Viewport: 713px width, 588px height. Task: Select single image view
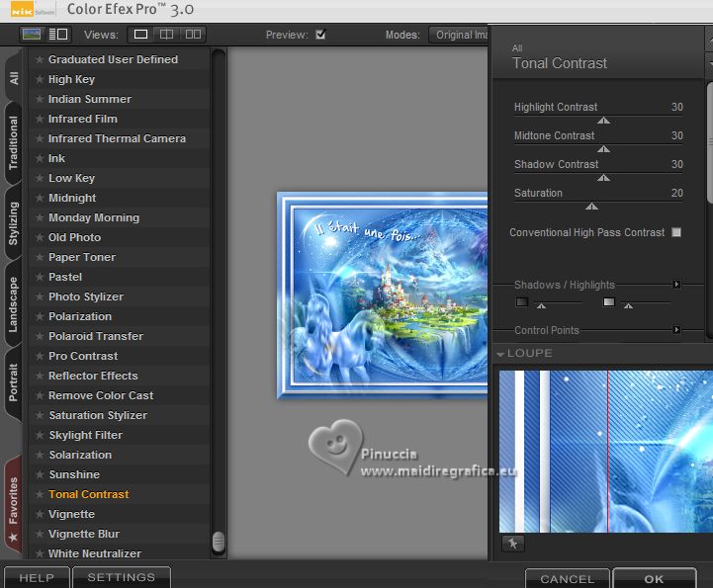pyautogui.click(x=141, y=35)
